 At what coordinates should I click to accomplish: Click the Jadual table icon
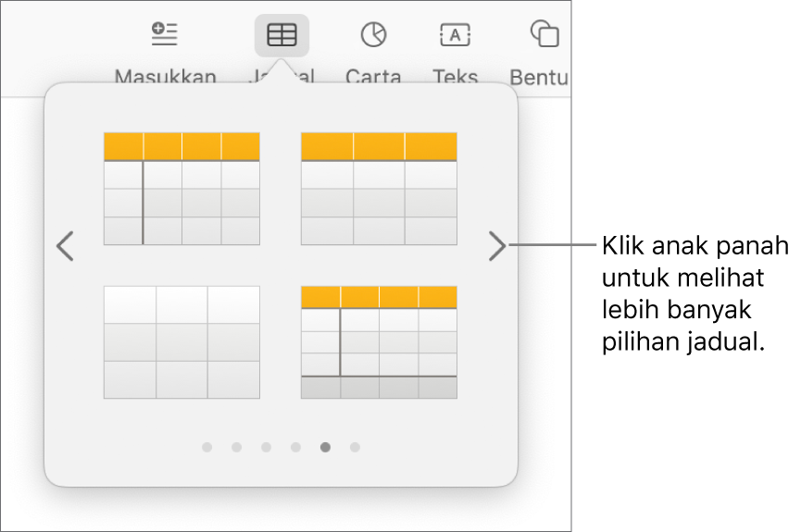282,35
